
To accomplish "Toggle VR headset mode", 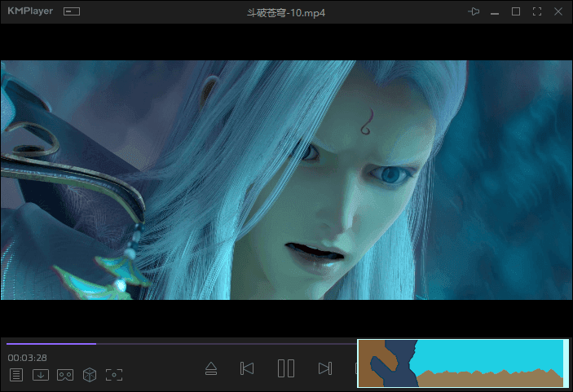I will tap(65, 375).
